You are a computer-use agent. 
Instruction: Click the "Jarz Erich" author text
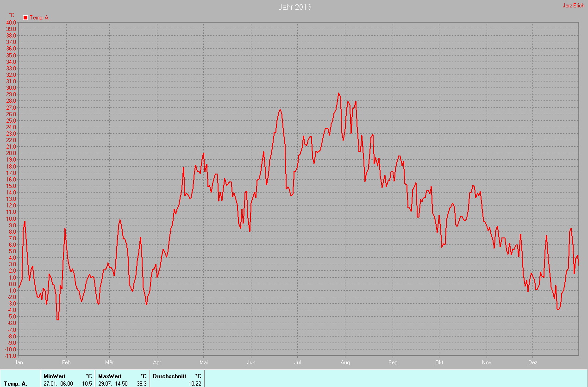[x=573, y=6]
